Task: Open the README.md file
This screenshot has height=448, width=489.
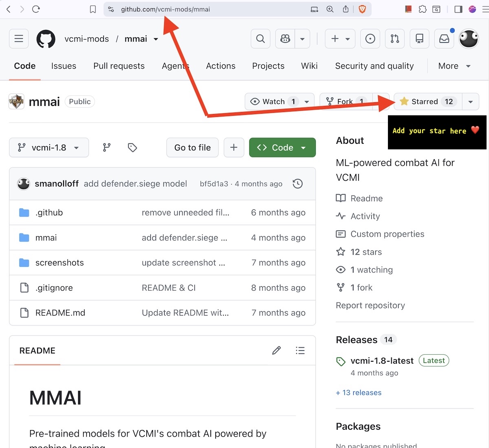Action: [60, 313]
